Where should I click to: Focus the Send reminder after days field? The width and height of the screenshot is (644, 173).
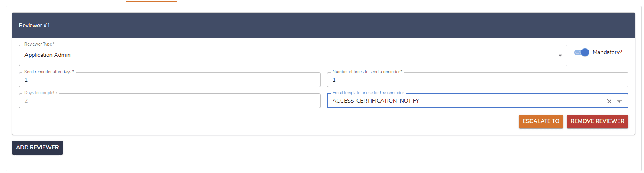(x=169, y=80)
